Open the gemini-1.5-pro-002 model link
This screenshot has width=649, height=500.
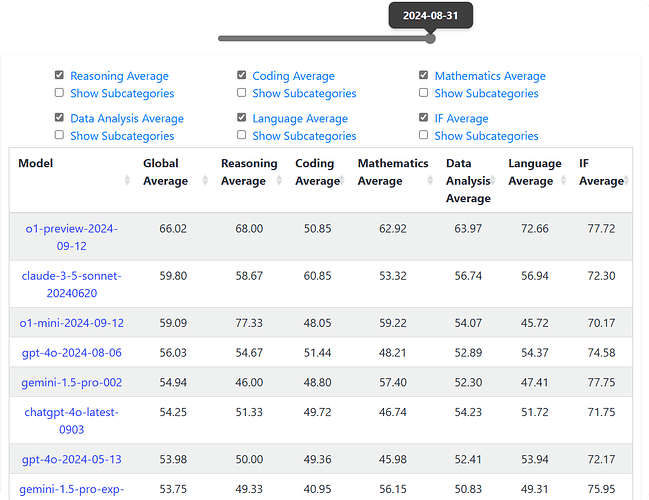coord(72,382)
